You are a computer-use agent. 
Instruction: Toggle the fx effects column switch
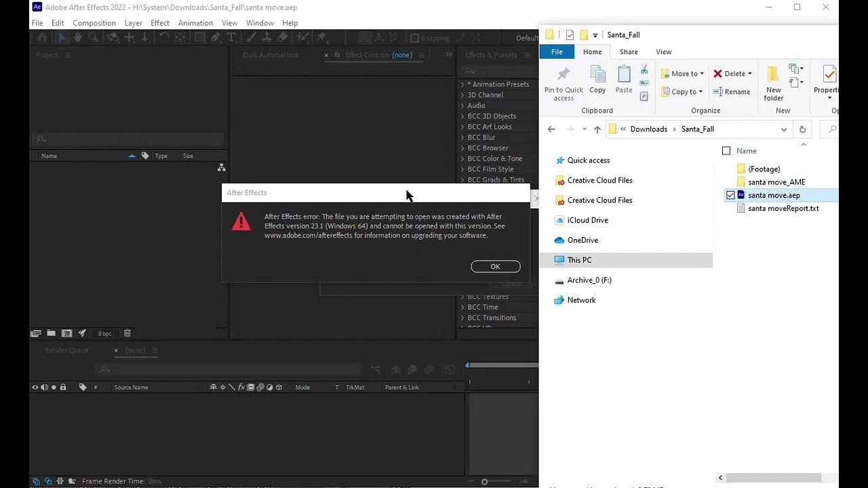(241, 388)
